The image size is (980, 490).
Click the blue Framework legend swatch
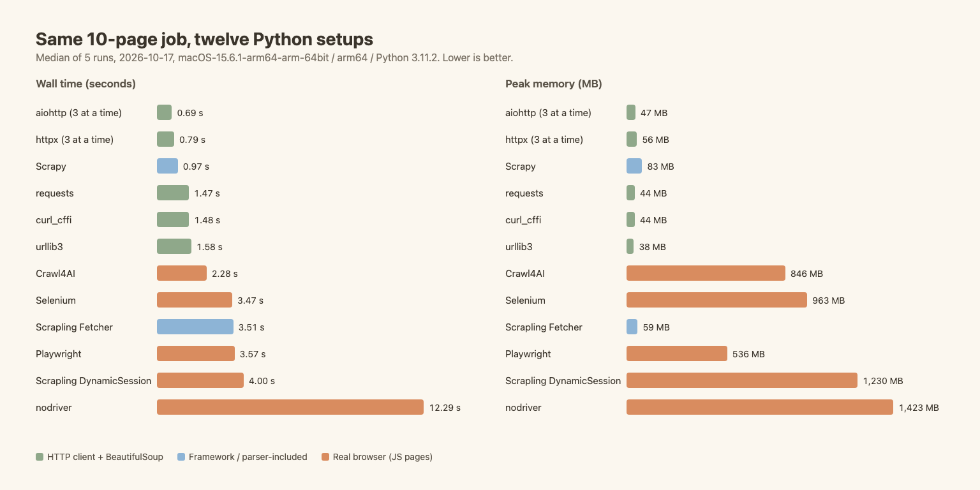pos(181,457)
